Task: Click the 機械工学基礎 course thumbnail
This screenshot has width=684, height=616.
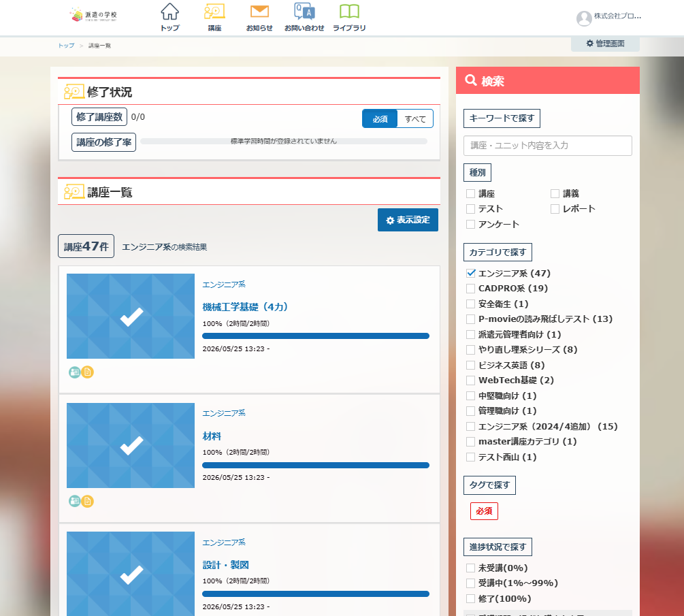Action: [x=131, y=316]
